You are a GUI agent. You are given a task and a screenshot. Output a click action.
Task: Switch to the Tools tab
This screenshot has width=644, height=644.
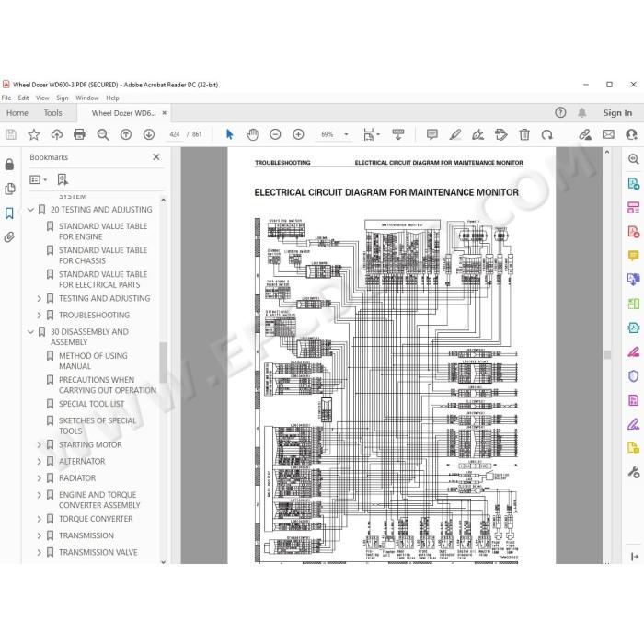53,113
